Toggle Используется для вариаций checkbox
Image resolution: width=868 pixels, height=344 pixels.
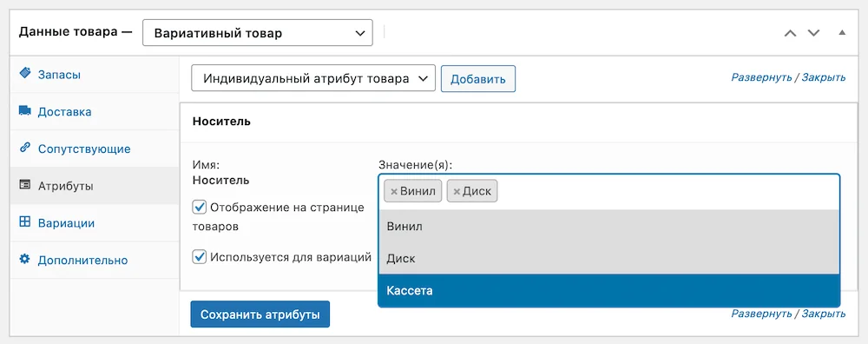(200, 257)
